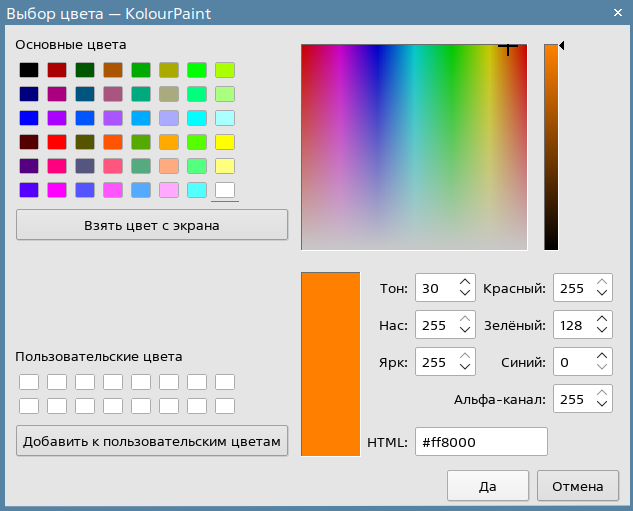
Task: Click the hue-saturation color gradient field
Action: [415, 147]
